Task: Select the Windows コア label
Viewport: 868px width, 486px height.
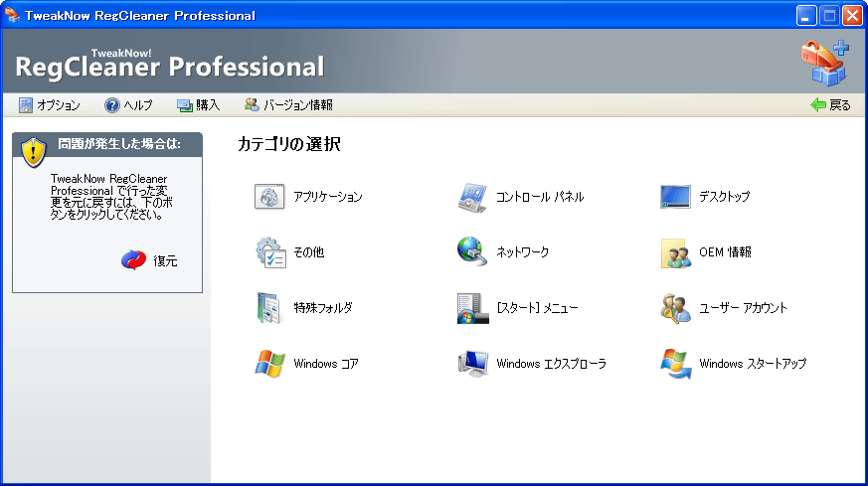Action: pos(326,364)
